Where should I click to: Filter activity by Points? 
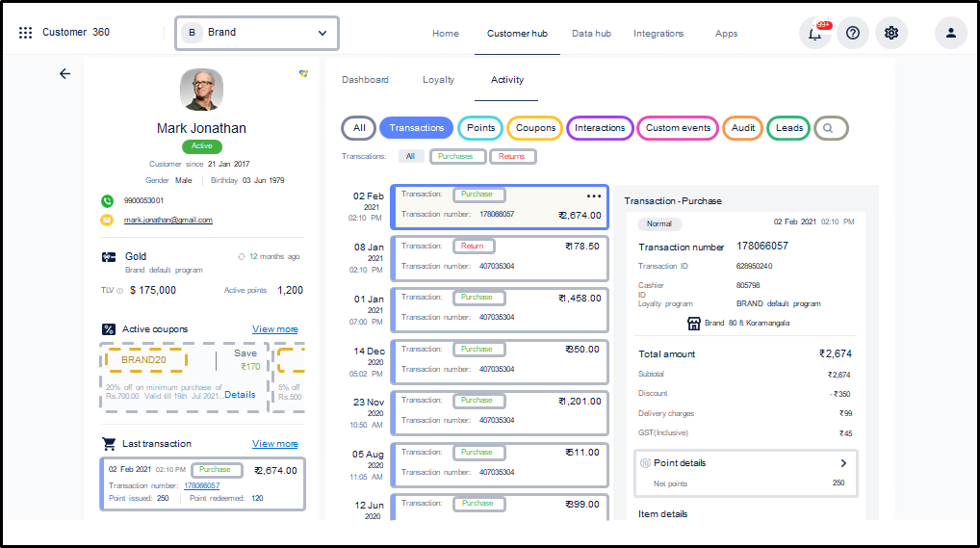[480, 128]
